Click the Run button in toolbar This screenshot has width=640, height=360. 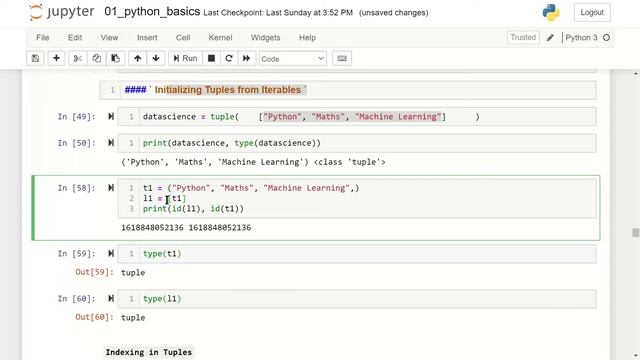(x=185, y=58)
